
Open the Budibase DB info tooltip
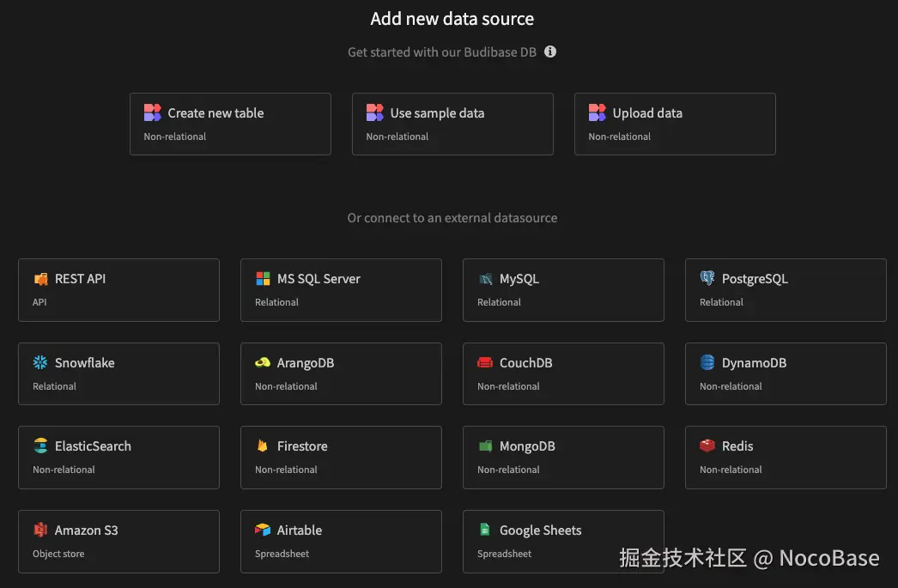pyautogui.click(x=549, y=52)
